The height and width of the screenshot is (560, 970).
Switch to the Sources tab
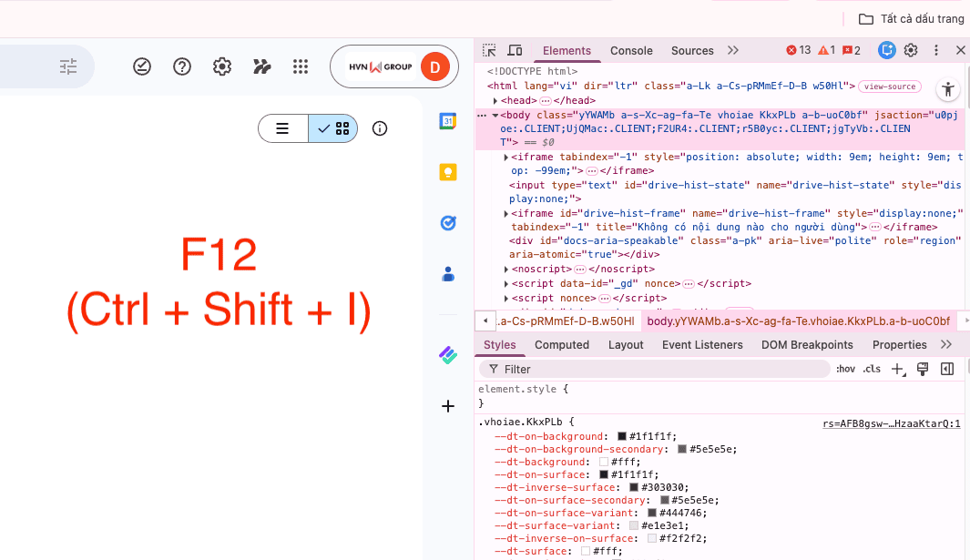pyautogui.click(x=692, y=51)
